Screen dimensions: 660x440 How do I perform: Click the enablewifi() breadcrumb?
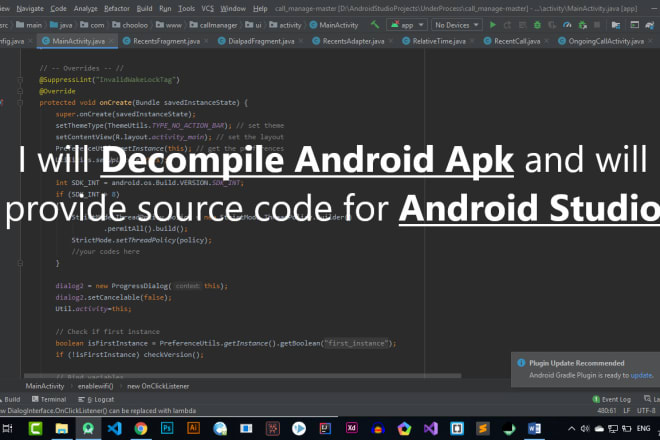(x=95, y=386)
